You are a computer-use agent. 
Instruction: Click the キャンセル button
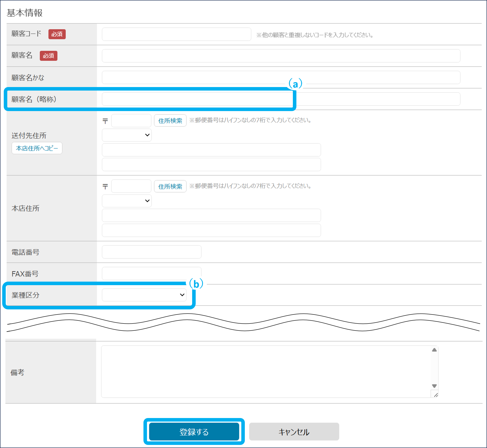coord(294,432)
